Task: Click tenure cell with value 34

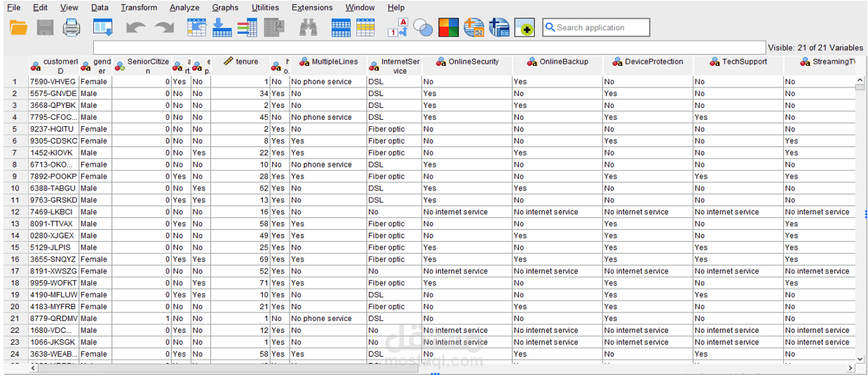Action: (240, 93)
